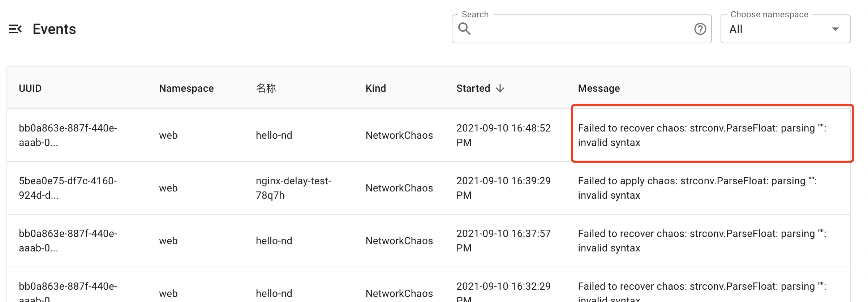Viewport: 868px width, 302px height.
Task: Click the downward arrow icon next to Started header
Action: click(500, 88)
